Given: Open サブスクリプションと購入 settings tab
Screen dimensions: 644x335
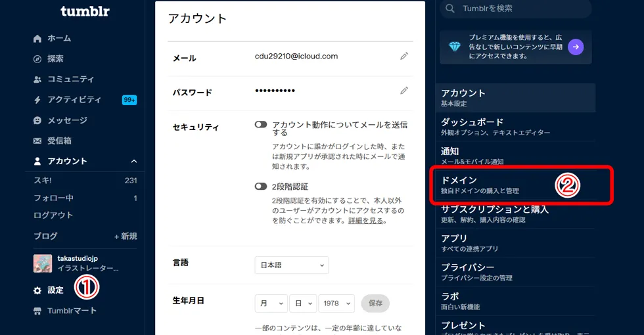Looking at the screenshot, I should (x=516, y=214).
